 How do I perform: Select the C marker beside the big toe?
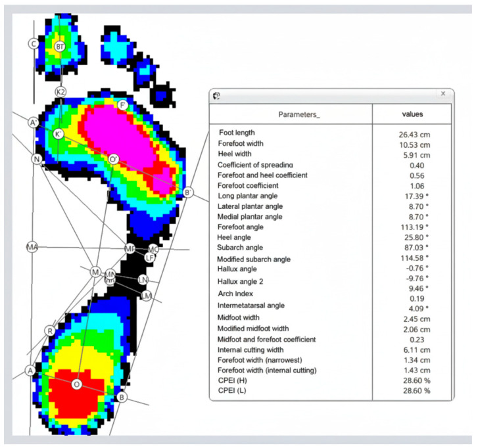[34, 43]
